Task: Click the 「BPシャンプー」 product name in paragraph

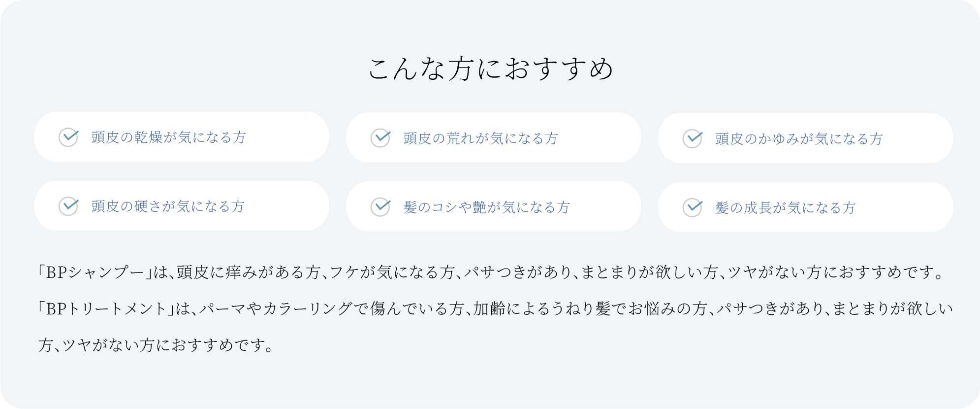Action: pyautogui.click(x=95, y=273)
